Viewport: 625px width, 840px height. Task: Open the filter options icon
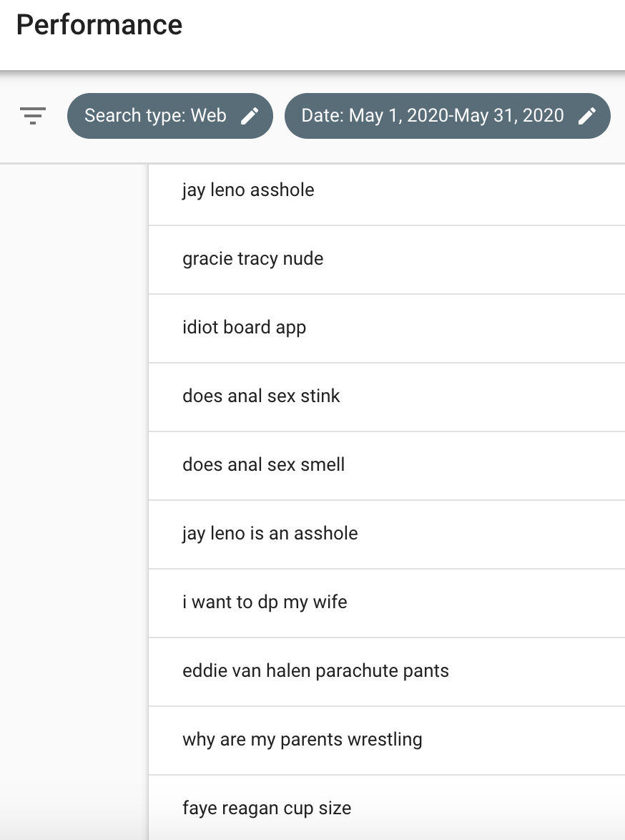(33, 115)
